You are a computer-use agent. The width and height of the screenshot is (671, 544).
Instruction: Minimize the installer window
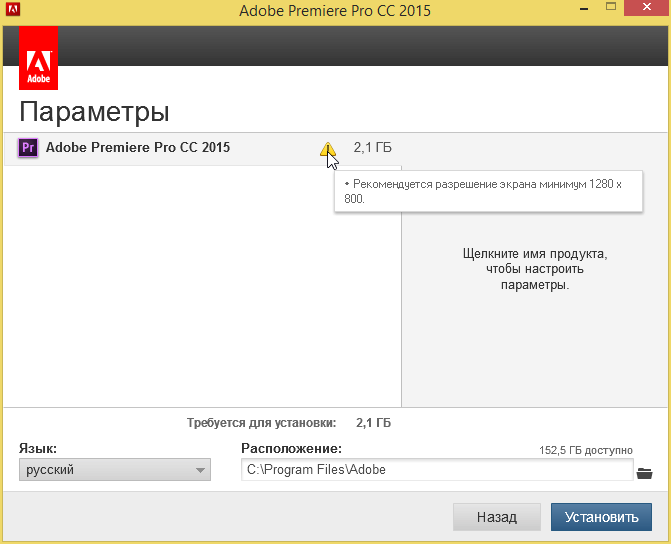pyautogui.click(x=585, y=8)
